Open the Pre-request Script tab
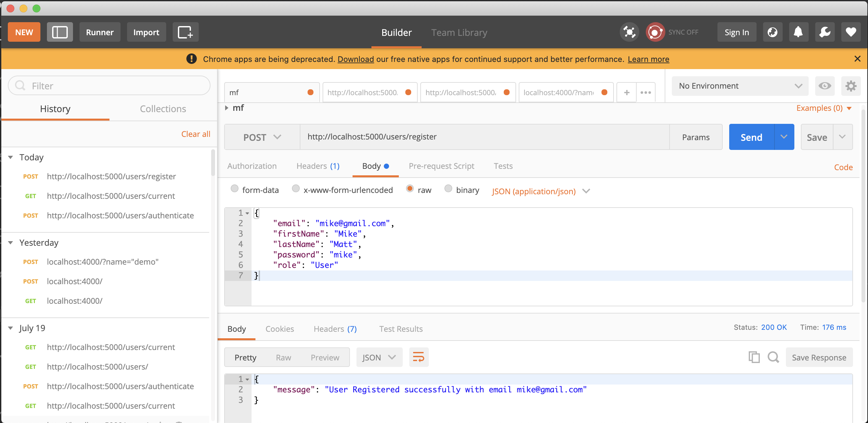Image resolution: width=868 pixels, height=423 pixels. (x=441, y=166)
